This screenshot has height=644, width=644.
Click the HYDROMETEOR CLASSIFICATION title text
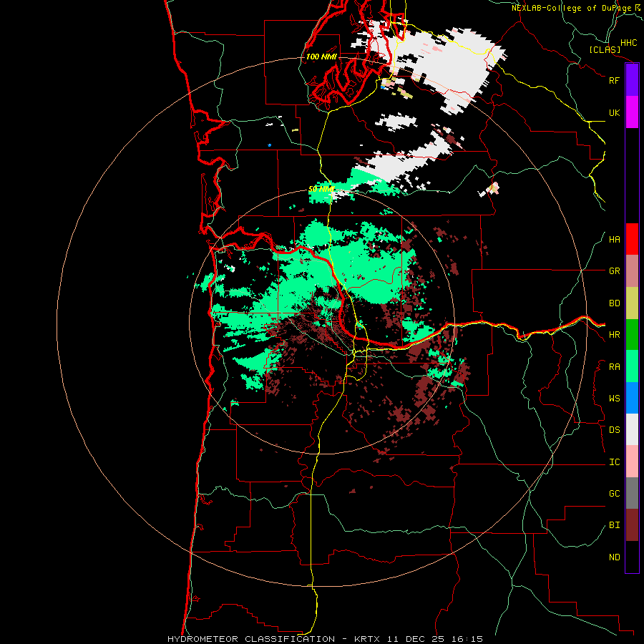[x=251, y=639]
